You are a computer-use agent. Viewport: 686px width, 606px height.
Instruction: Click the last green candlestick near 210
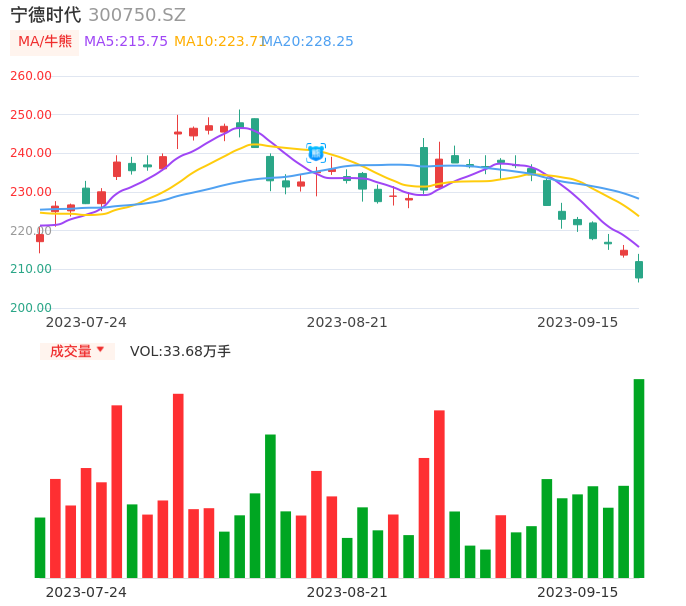coord(639,270)
